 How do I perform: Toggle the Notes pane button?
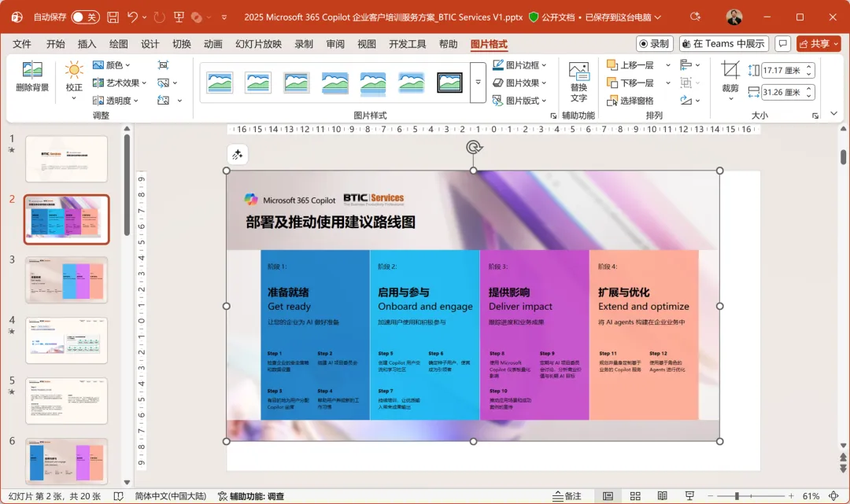[x=567, y=496]
